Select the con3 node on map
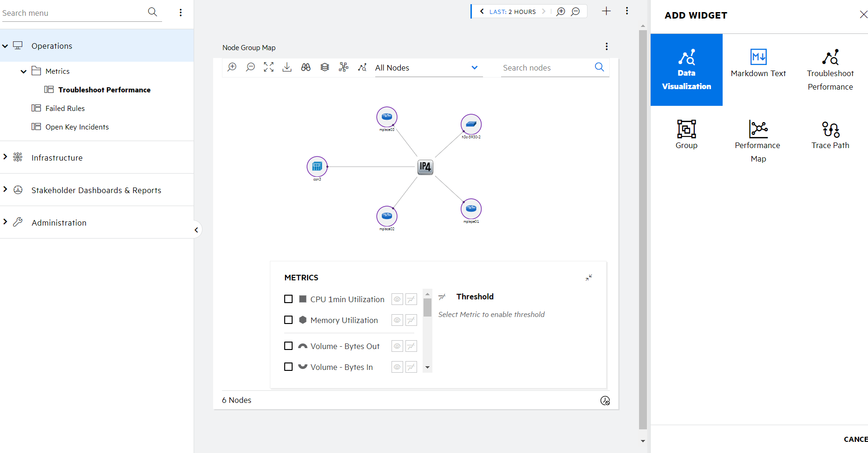This screenshot has height=453, width=868. 317,167
